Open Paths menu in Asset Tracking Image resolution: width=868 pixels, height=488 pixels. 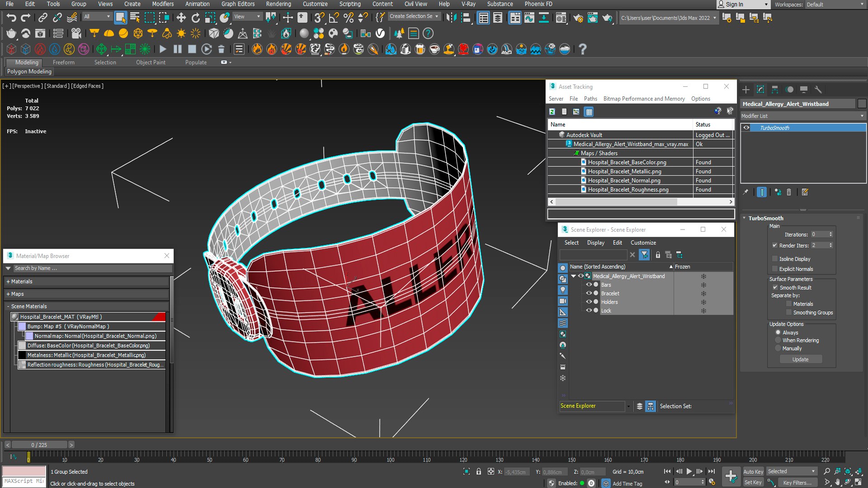(x=590, y=99)
